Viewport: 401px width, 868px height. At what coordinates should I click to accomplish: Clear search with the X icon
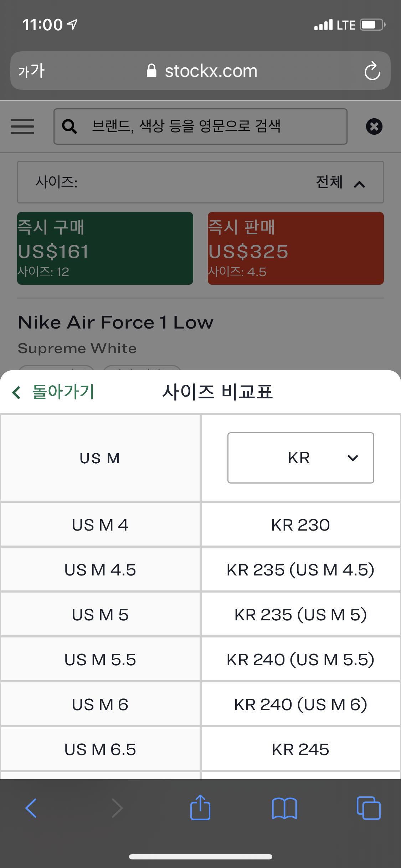(374, 126)
